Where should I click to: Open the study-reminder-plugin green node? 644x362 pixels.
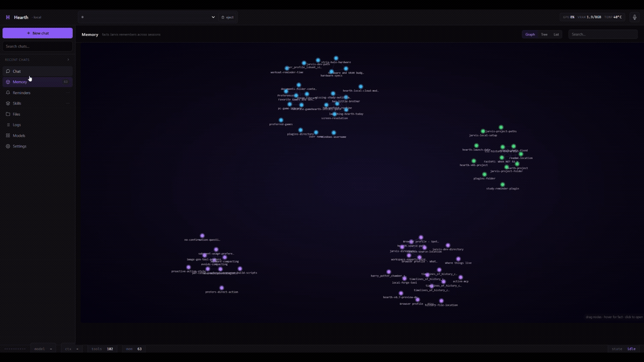pyautogui.click(x=503, y=185)
